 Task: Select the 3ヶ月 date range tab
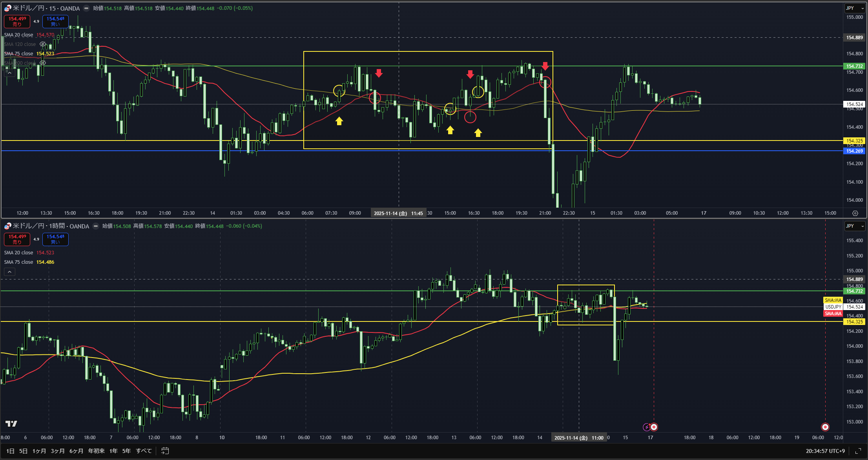point(58,451)
